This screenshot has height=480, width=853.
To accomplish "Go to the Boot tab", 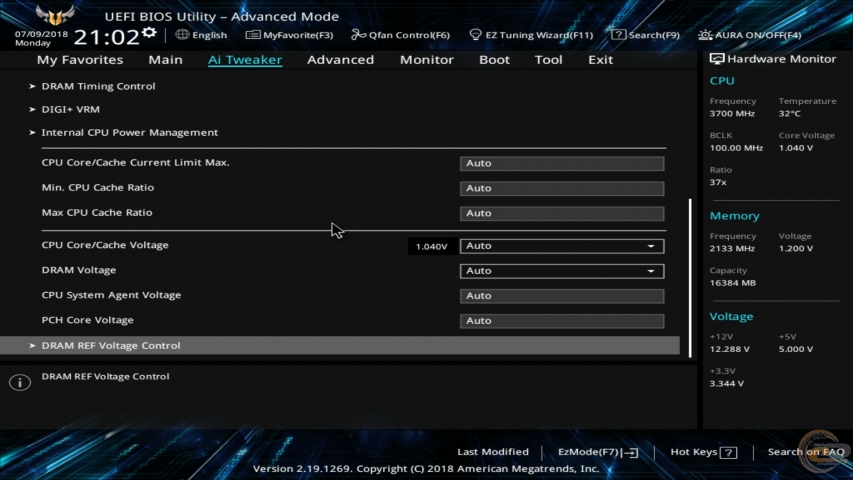I will [494, 59].
